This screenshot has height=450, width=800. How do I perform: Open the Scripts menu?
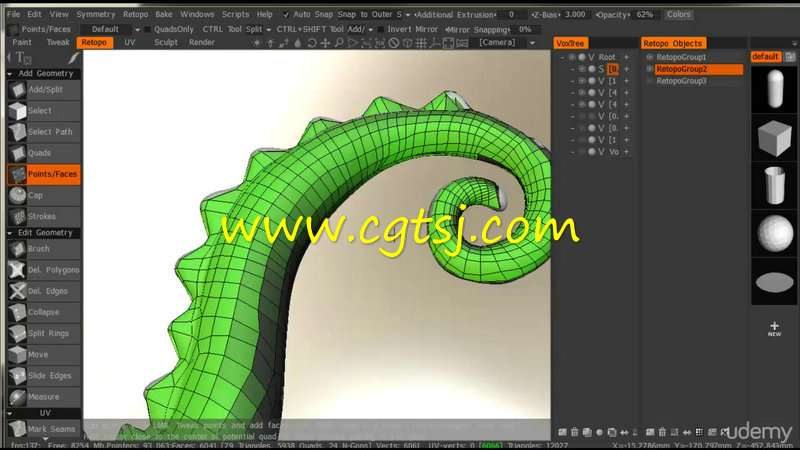tap(235, 15)
